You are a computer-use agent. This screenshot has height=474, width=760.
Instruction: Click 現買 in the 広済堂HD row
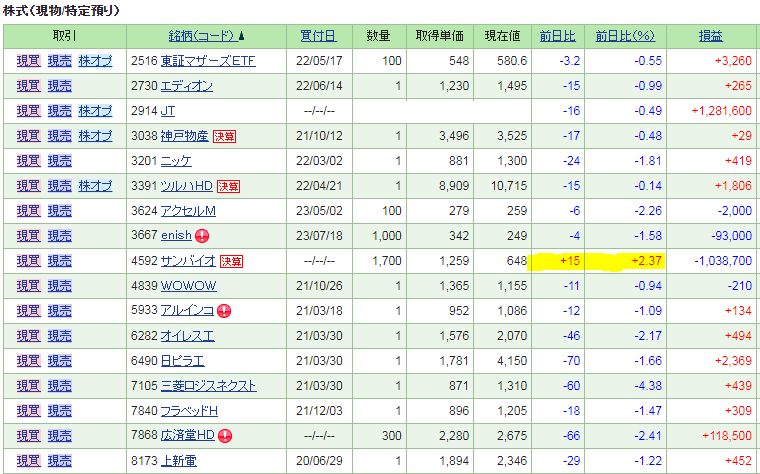(x=29, y=436)
